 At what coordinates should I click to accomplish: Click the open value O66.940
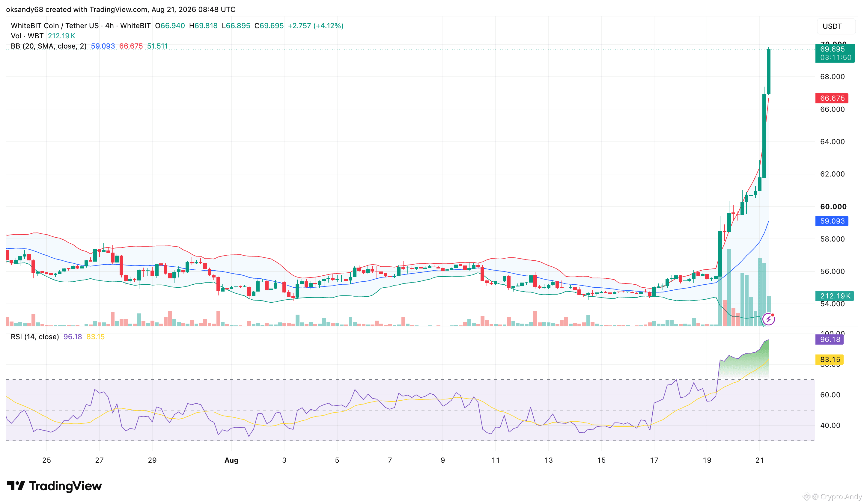(170, 26)
